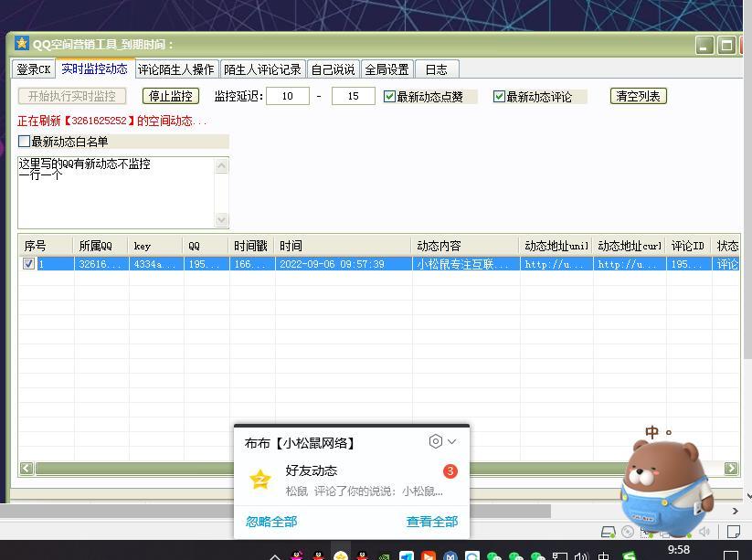
Task: Select the cell 小松鼠专注互联...
Action: coord(466,264)
